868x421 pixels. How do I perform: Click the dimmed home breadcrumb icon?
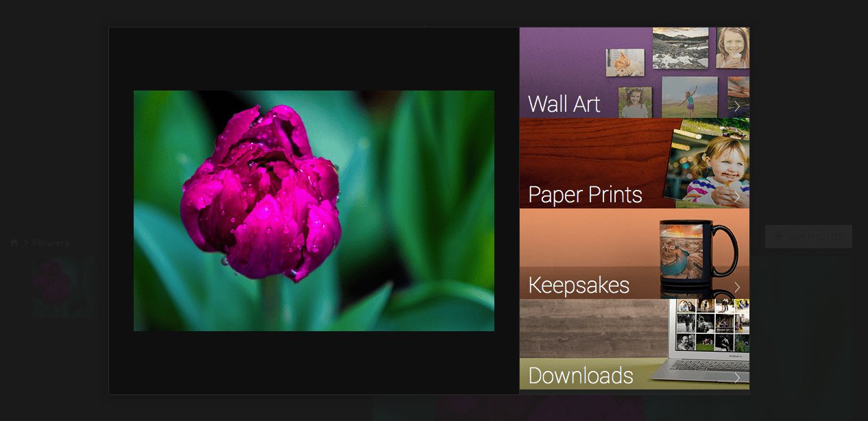pyautogui.click(x=14, y=243)
